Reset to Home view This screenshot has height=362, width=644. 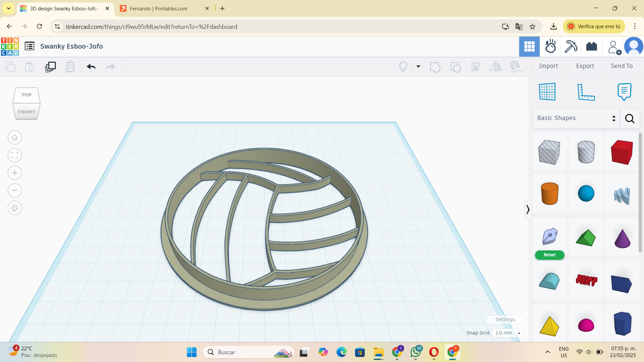[14, 137]
